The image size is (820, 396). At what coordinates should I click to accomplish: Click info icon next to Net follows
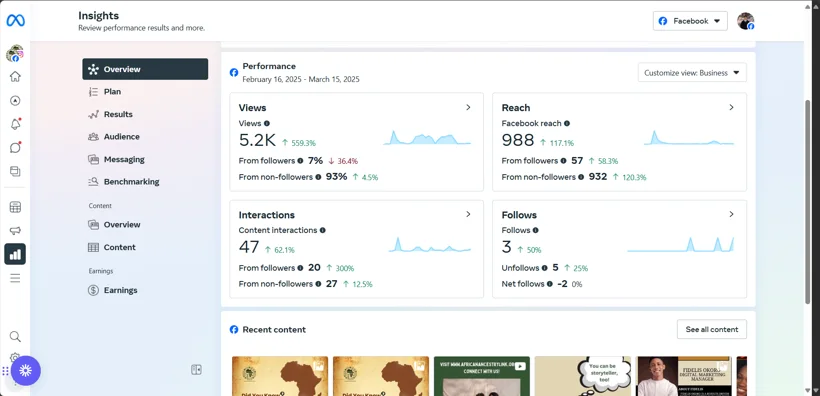point(550,284)
